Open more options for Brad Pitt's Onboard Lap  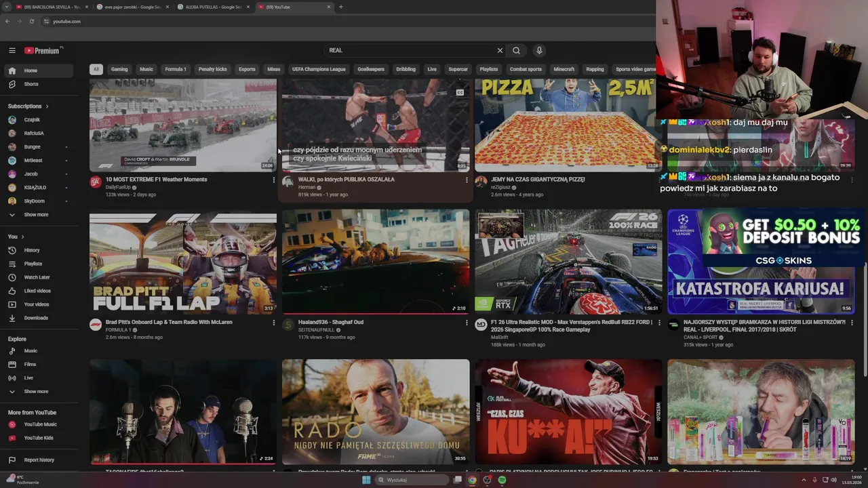tap(274, 323)
